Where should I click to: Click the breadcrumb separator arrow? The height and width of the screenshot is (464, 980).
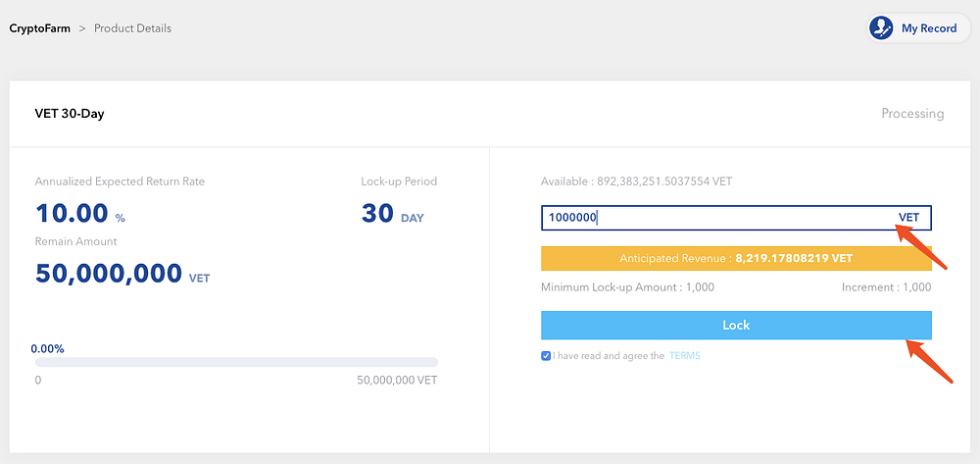coord(82,28)
